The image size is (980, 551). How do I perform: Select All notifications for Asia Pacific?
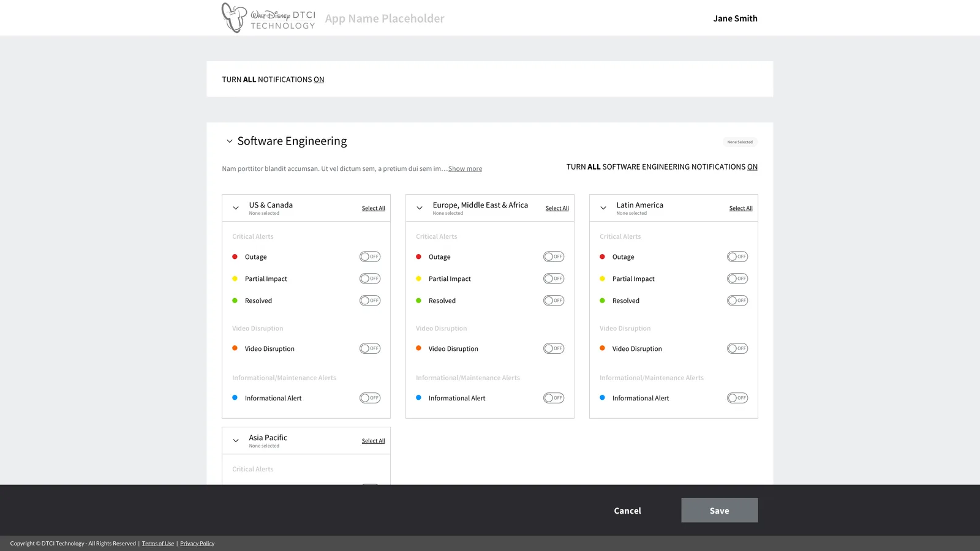(374, 441)
